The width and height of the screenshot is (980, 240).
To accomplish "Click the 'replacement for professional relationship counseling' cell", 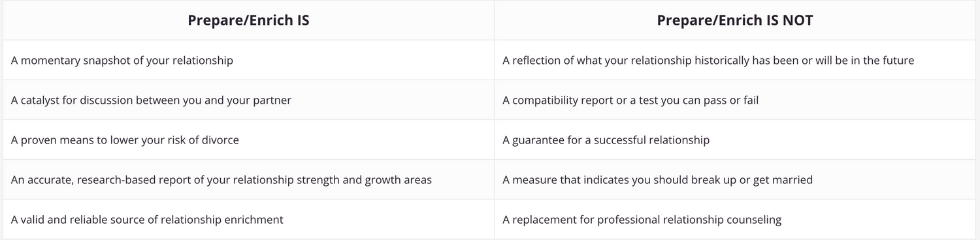I will 736,220.
